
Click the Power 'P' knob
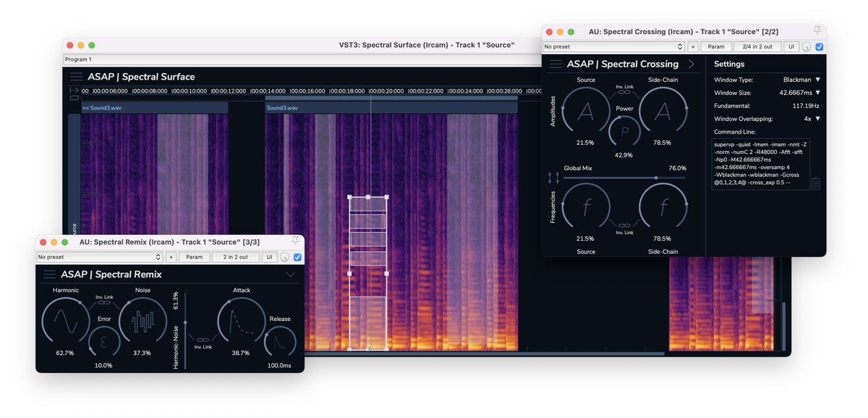624,132
